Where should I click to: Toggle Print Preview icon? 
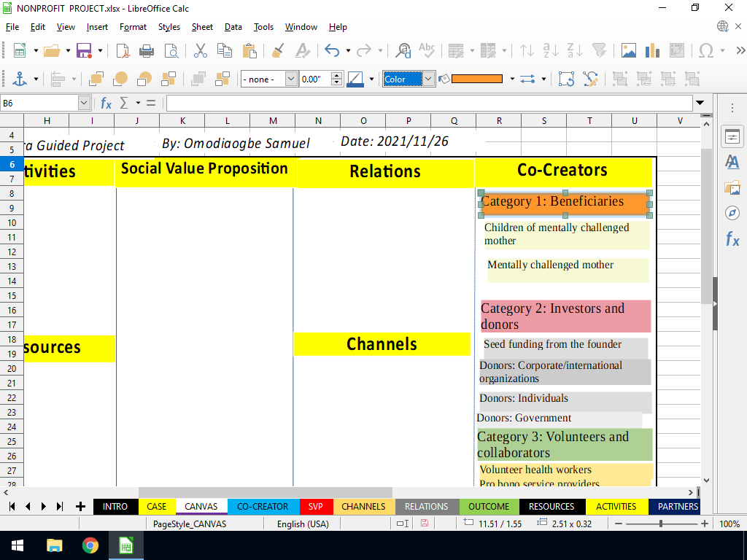[x=171, y=50]
